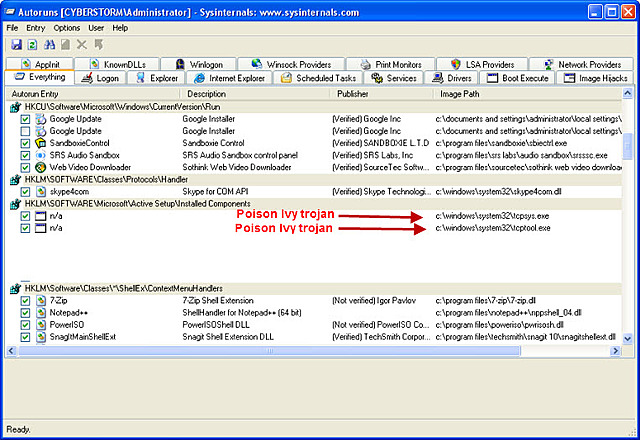640x440 pixels.
Task: Sort by Autorun Entry column header
Action: pyautogui.click(x=93, y=94)
